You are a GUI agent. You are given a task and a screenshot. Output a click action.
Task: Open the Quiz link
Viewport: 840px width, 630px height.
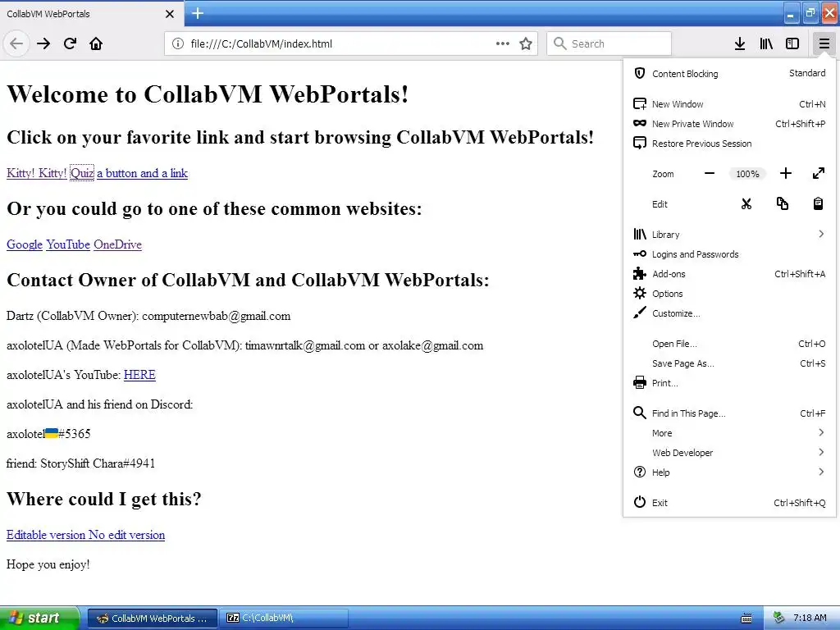pyautogui.click(x=82, y=173)
